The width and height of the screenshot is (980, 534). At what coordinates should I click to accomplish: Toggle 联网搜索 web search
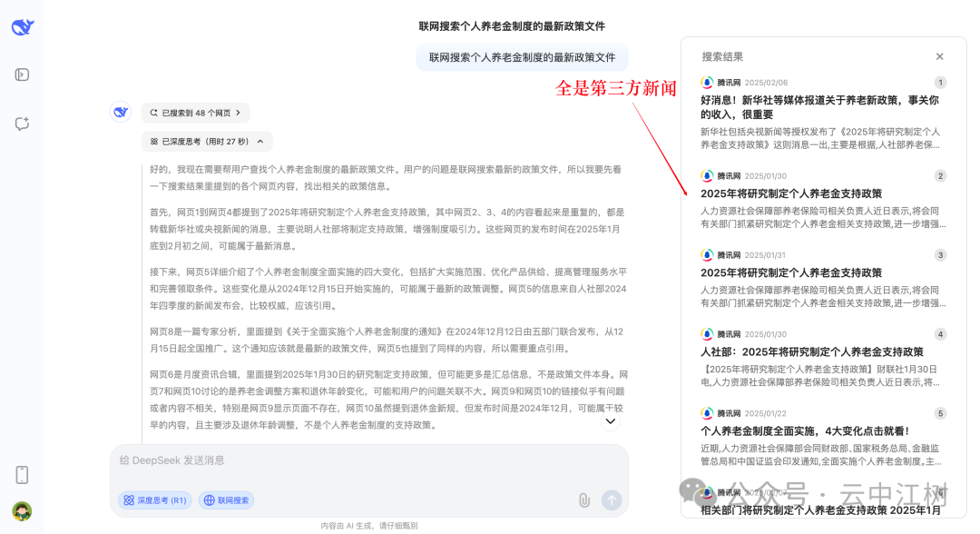pyautogui.click(x=226, y=500)
